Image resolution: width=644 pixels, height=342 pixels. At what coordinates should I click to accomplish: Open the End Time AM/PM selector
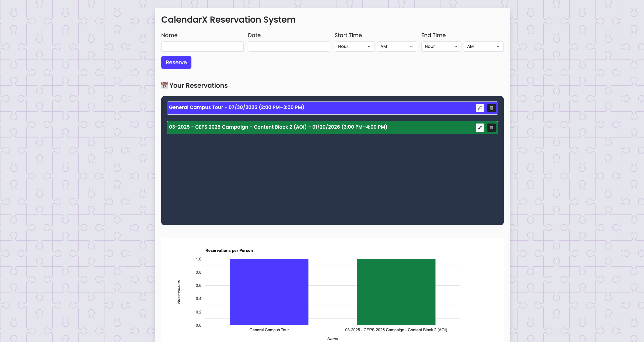pyautogui.click(x=483, y=46)
